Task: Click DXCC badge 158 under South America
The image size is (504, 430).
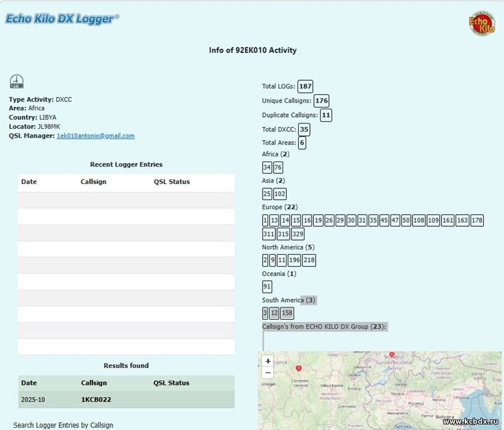Action: [x=287, y=313]
